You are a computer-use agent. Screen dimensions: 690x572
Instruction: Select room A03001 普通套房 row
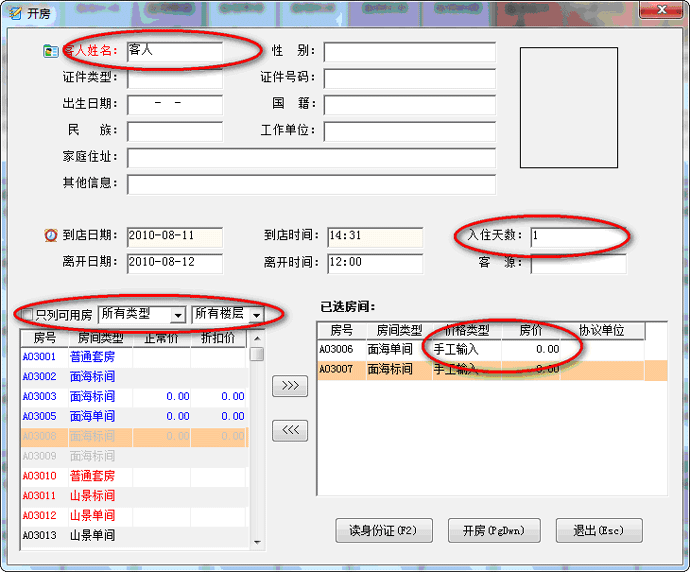click(135, 357)
